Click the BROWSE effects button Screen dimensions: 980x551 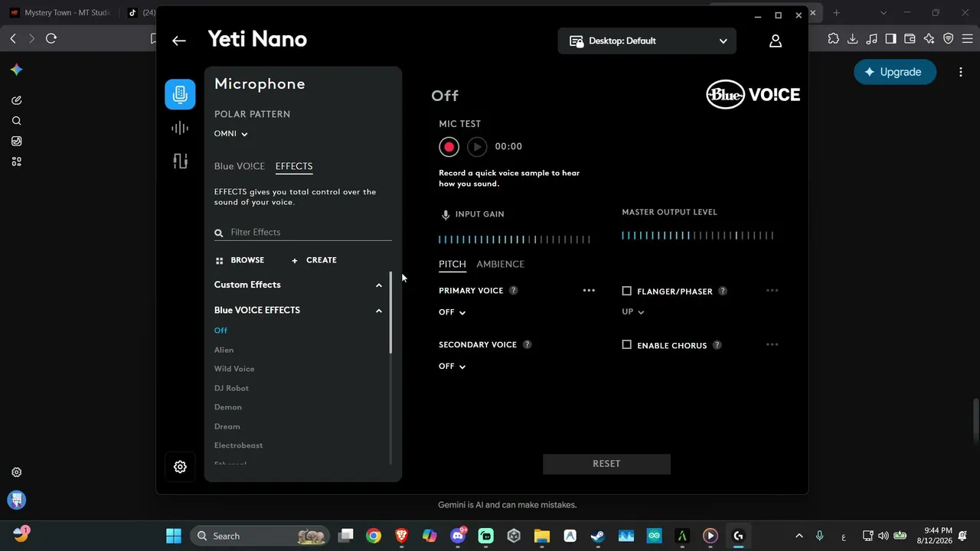pyautogui.click(x=240, y=260)
